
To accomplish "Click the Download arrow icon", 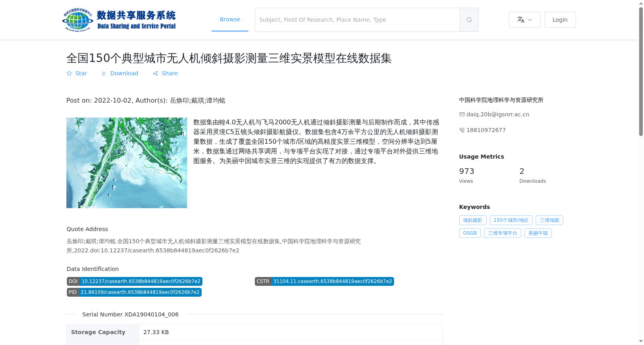I will click(104, 73).
